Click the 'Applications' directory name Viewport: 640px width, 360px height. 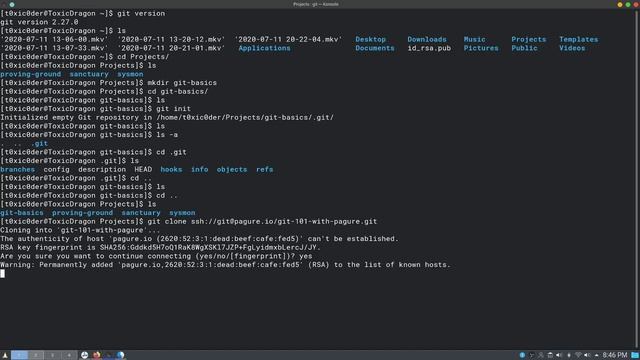[264, 48]
